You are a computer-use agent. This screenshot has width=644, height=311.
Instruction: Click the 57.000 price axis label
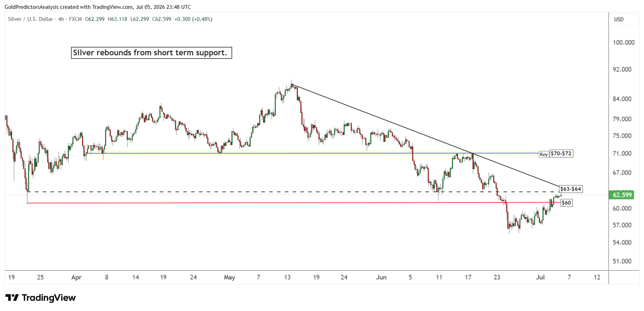(x=622, y=225)
